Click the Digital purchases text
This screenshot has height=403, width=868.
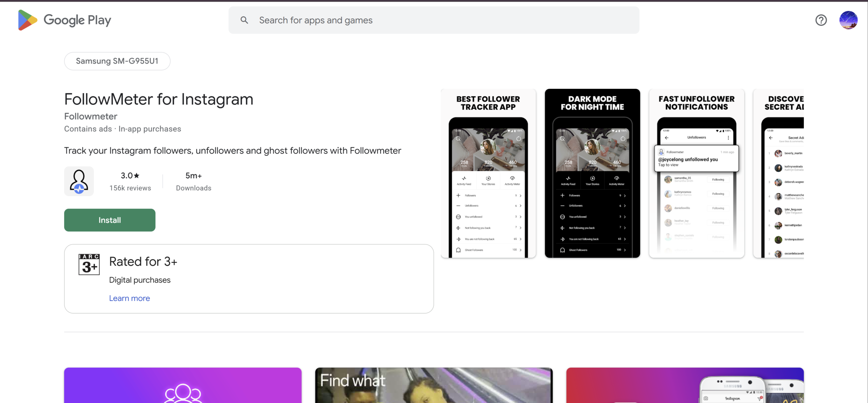[x=140, y=280]
